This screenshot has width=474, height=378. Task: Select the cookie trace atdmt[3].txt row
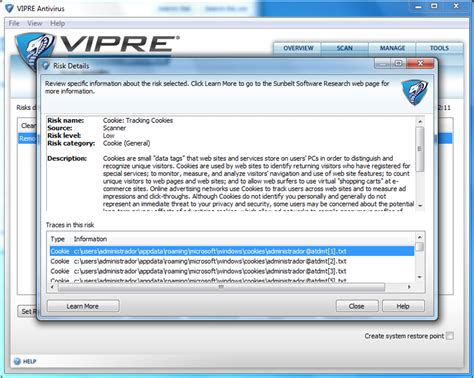coord(232,271)
